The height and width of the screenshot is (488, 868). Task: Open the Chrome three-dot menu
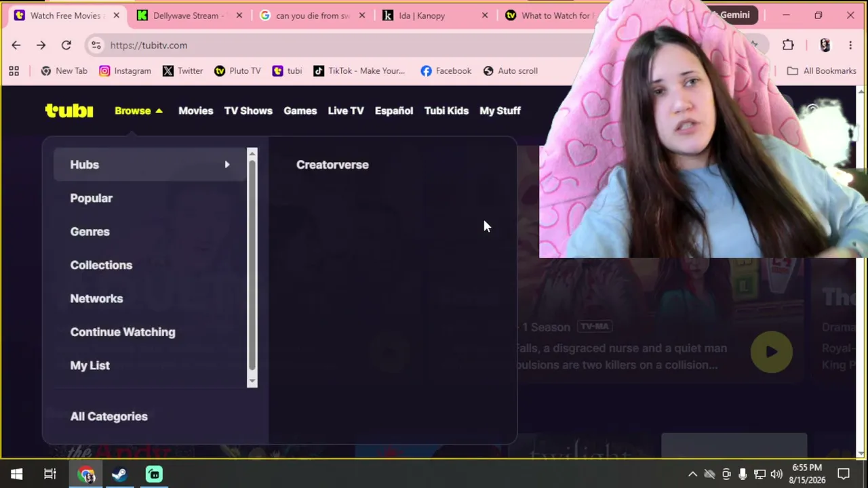click(x=850, y=45)
